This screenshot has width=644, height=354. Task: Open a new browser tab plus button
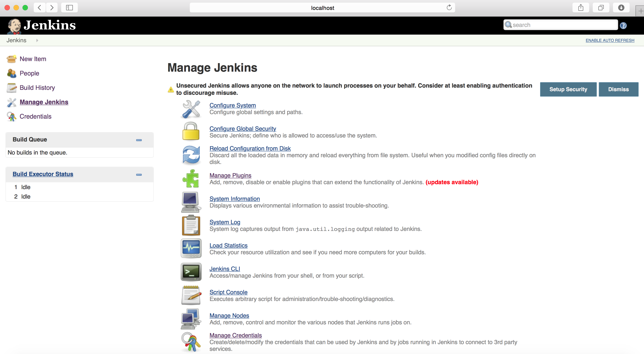[640, 11]
